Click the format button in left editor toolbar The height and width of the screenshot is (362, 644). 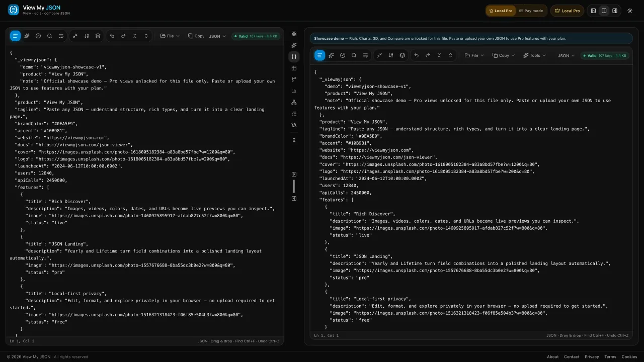coord(15,36)
